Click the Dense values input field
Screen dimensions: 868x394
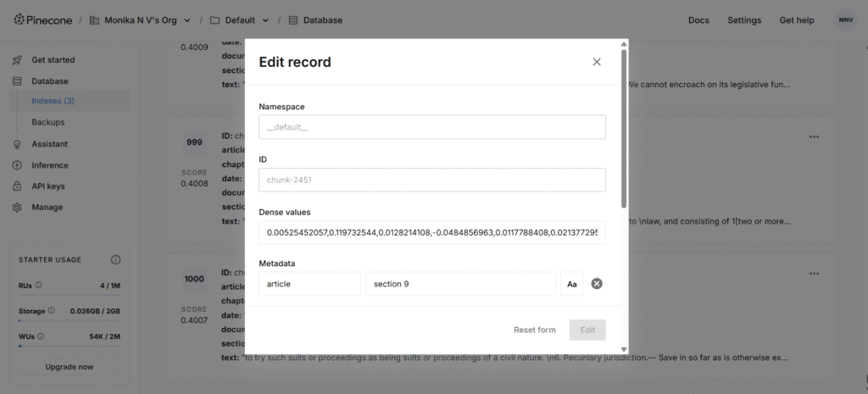tap(431, 232)
